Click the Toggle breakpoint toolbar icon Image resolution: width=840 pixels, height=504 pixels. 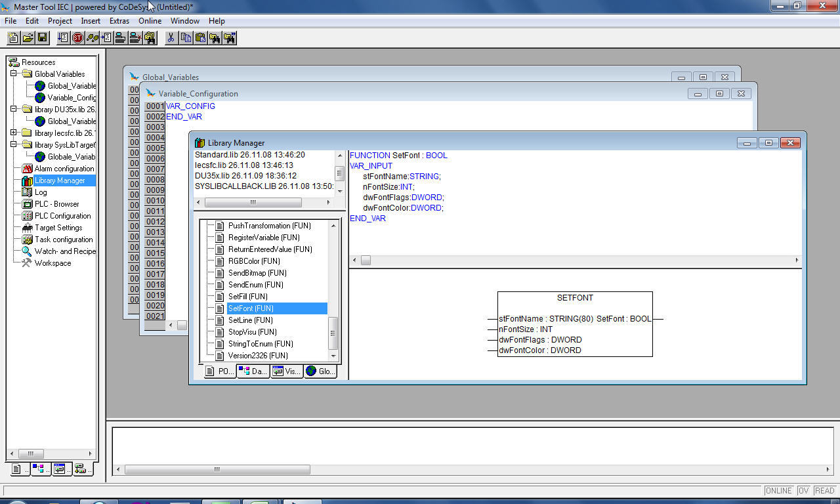pos(107,38)
